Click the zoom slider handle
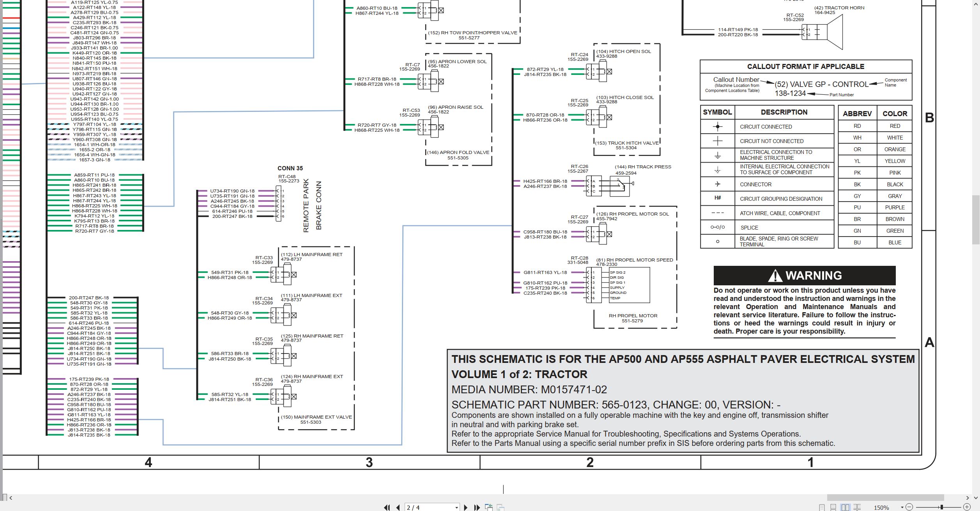This screenshot has width=980, height=511. (941, 507)
